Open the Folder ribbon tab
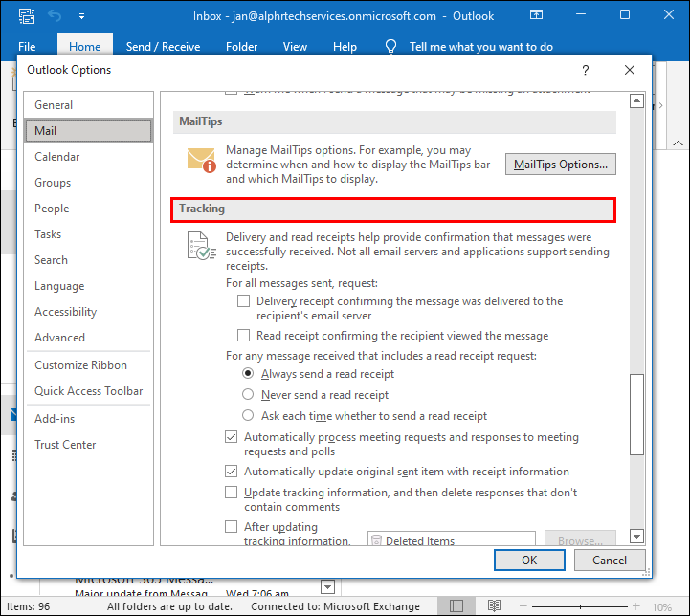Image resolution: width=690 pixels, height=616 pixels. pos(241,47)
